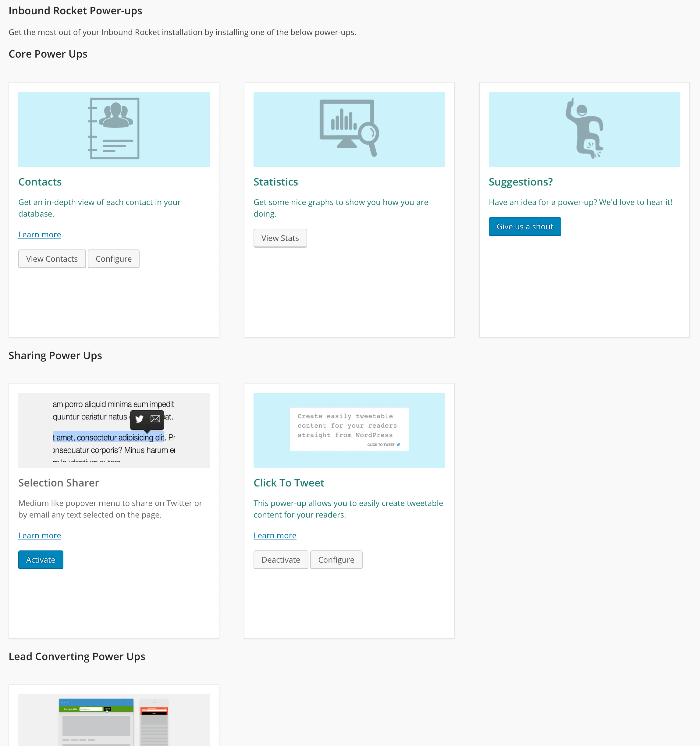View Stats for the Statistics power-up
The height and width of the screenshot is (746, 700).
coord(280,238)
